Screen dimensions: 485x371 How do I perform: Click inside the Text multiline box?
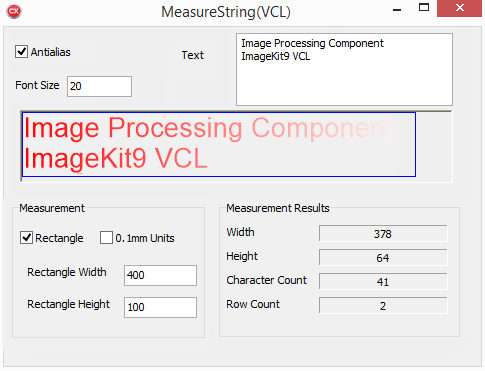pos(344,69)
